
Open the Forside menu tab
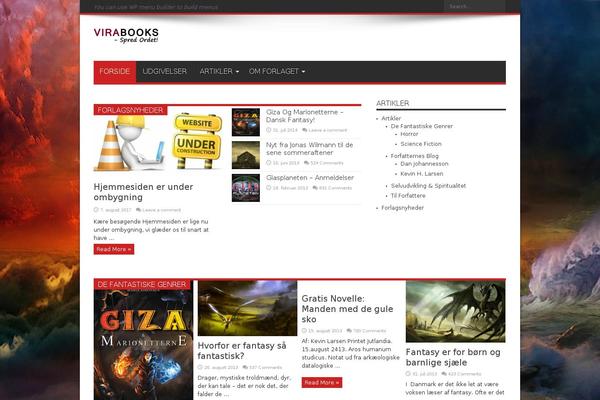[x=115, y=72]
